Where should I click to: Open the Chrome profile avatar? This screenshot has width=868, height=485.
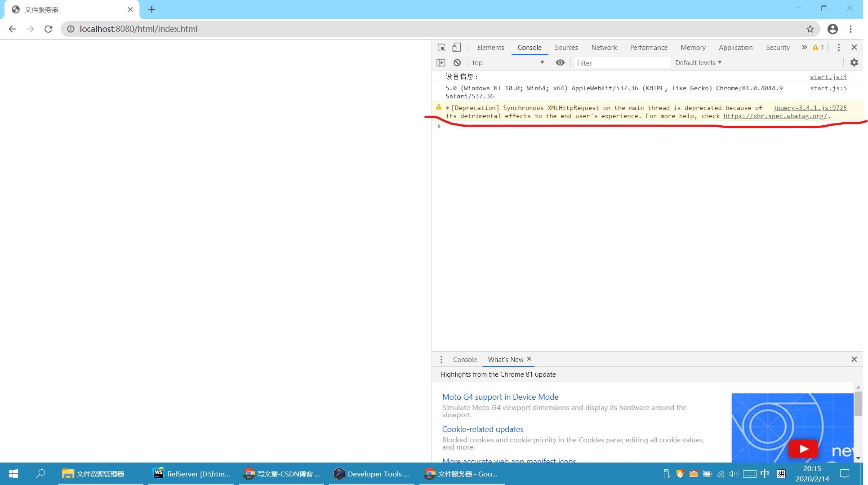(x=832, y=29)
